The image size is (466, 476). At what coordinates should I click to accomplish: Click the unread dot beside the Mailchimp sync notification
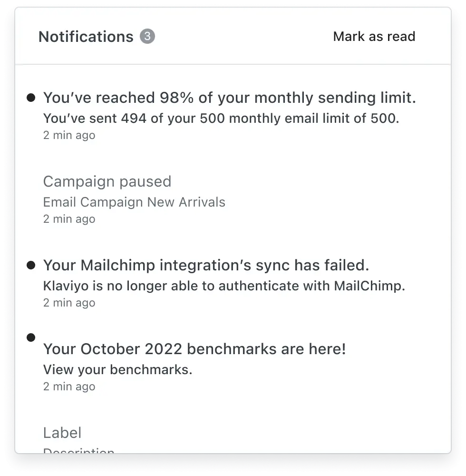31,264
